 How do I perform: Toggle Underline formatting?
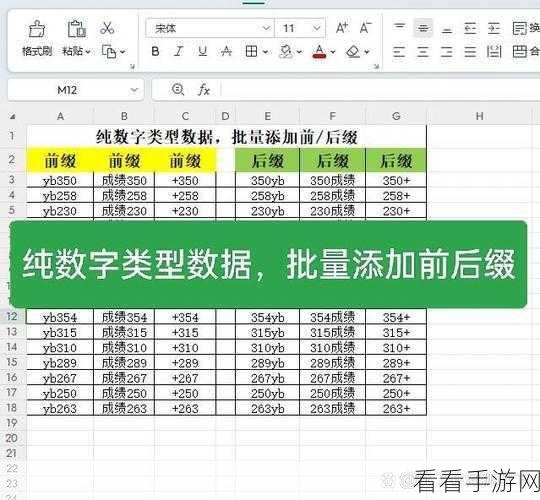coord(202,52)
